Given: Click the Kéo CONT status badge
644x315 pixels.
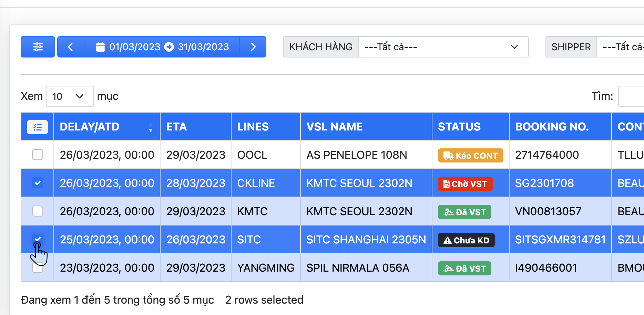Looking at the screenshot, I should pos(470,156).
